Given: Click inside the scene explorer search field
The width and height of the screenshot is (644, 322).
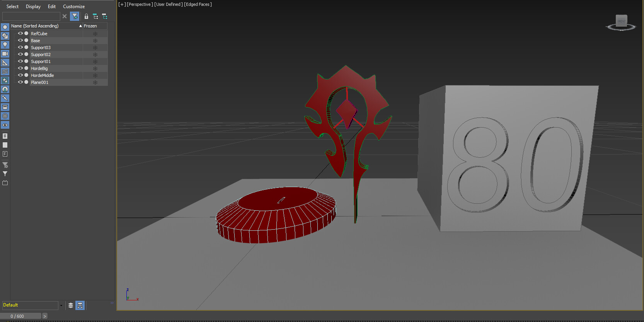Looking at the screenshot, I should click(x=31, y=16).
